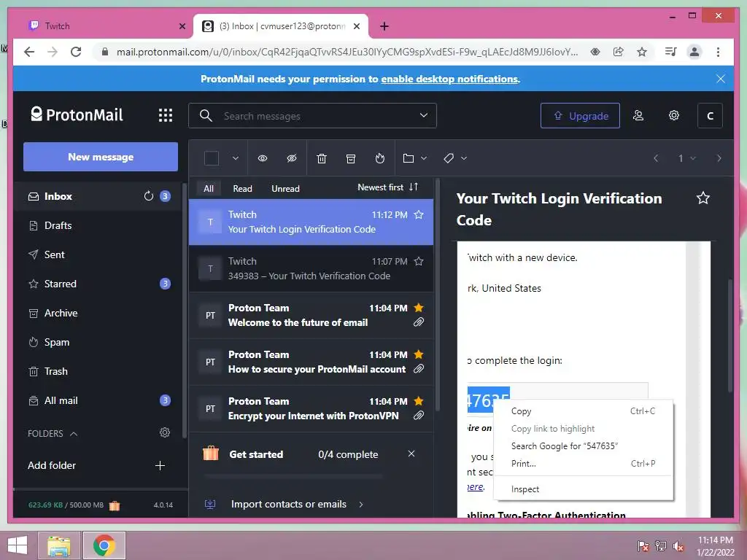Image resolution: width=747 pixels, height=560 pixels.
Task: Filter messages by Unread
Action: [x=285, y=189]
